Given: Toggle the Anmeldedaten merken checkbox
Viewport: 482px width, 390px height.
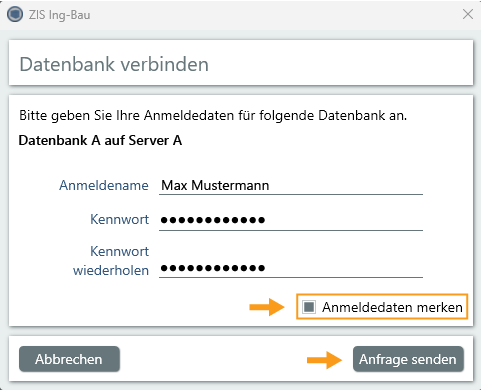Looking at the screenshot, I should [309, 307].
